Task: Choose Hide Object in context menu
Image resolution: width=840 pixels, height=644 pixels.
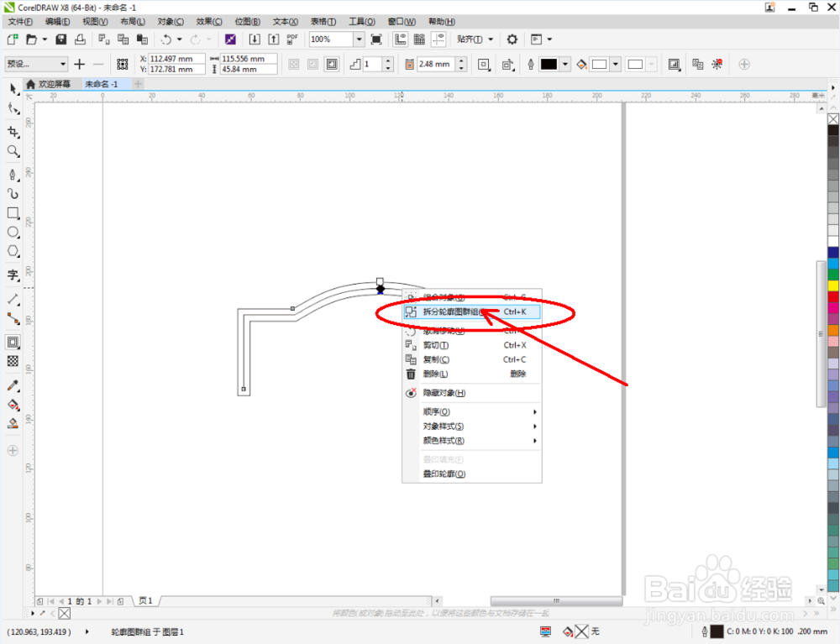Action: tap(472, 393)
